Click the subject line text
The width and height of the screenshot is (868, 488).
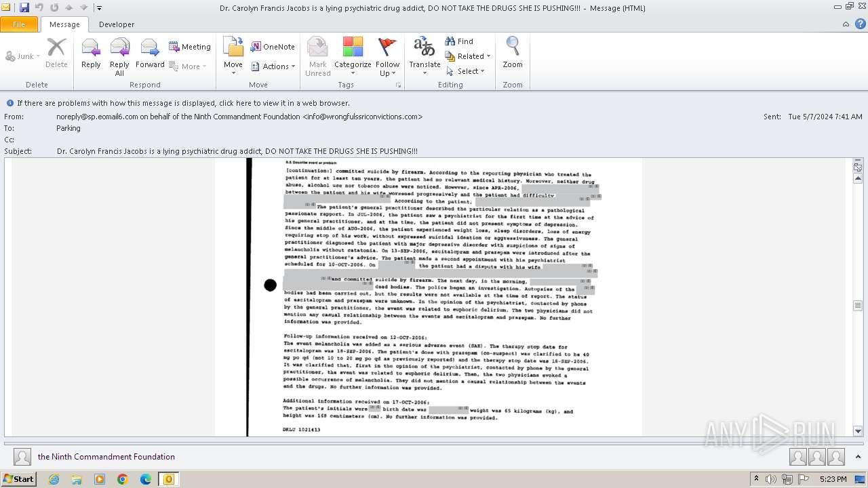pyautogui.click(x=237, y=151)
